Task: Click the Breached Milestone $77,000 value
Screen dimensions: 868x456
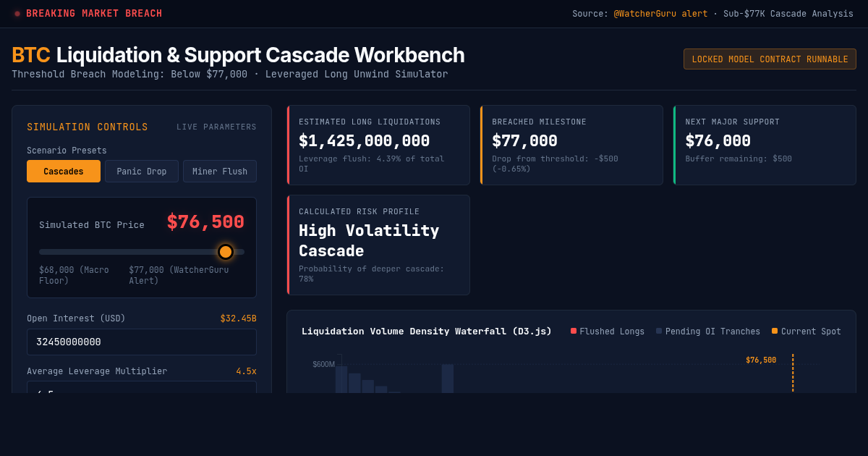Action: tap(524, 141)
